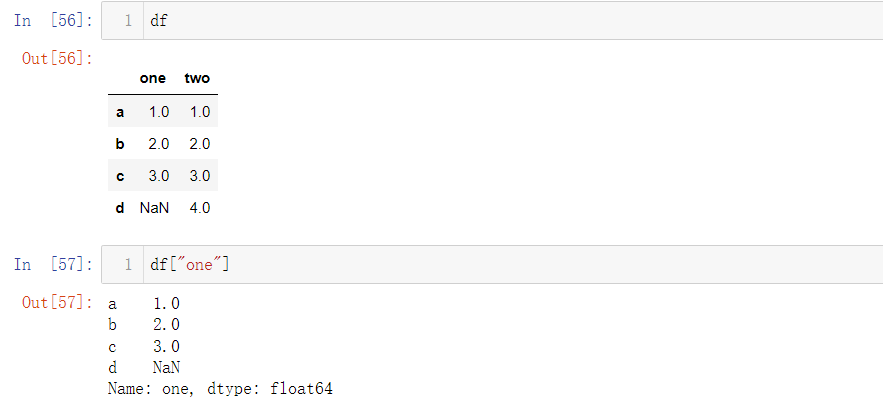Click line number 1 in cell 56
This screenshot has height=411, width=883.
pos(128,21)
